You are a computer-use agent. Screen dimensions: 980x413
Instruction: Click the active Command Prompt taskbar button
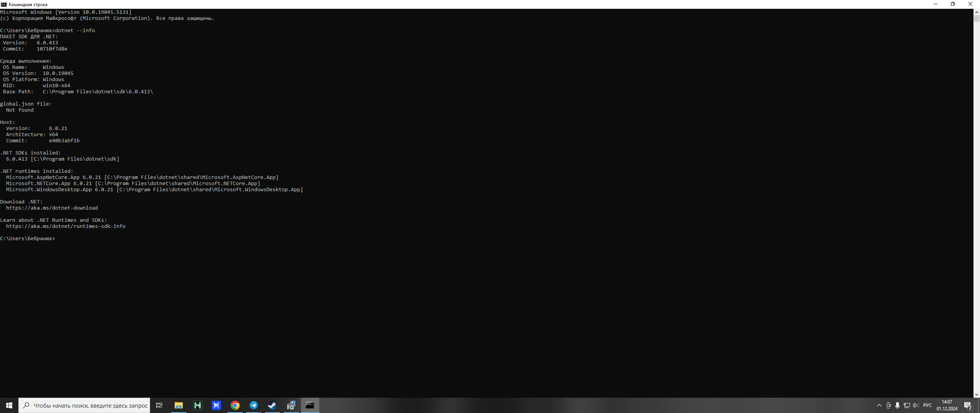(x=310, y=405)
